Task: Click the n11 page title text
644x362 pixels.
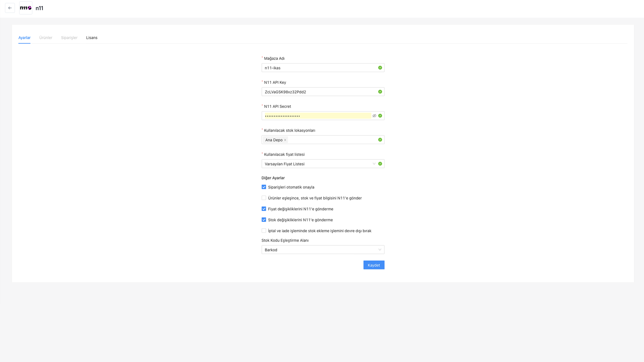Action: point(39,8)
